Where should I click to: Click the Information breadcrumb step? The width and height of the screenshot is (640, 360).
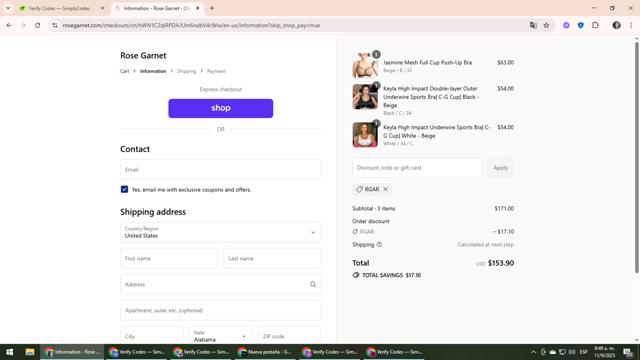tap(153, 71)
